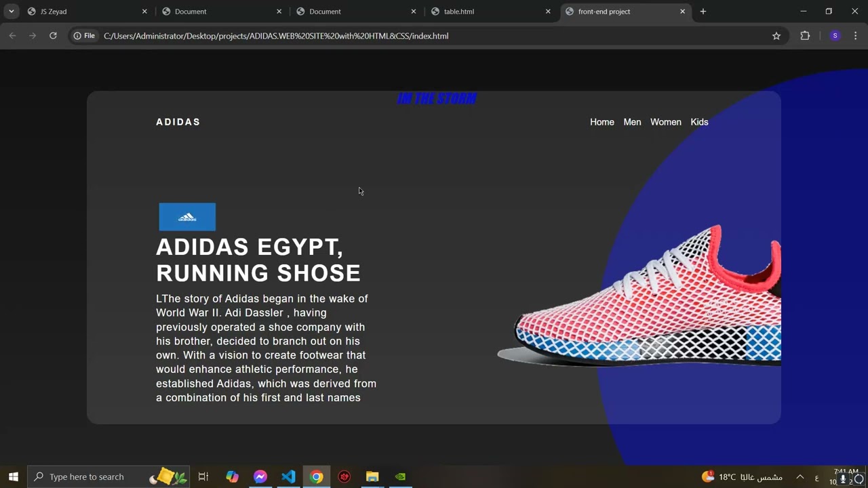This screenshot has height=488, width=868.
Task: Open Messenger from the taskbar
Action: coord(260,476)
